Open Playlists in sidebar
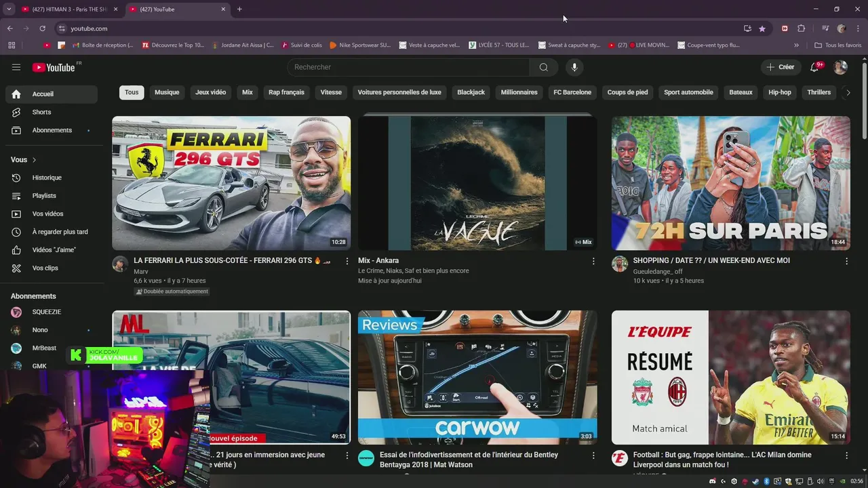Screen dimensions: 868x488 pyautogui.click(x=52, y=196)
